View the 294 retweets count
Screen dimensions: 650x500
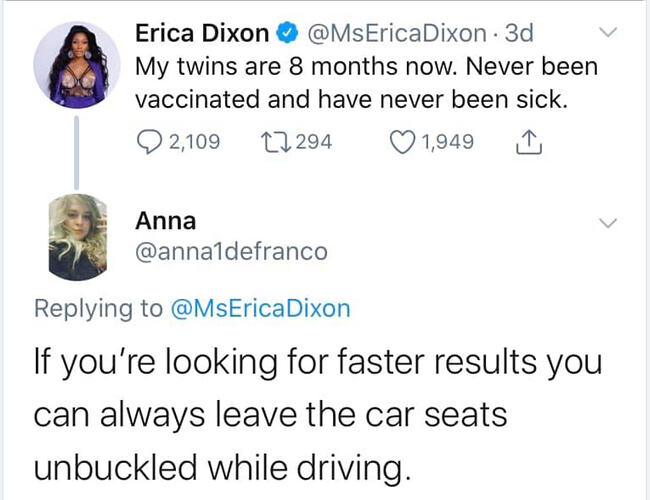tap(314, 142)
